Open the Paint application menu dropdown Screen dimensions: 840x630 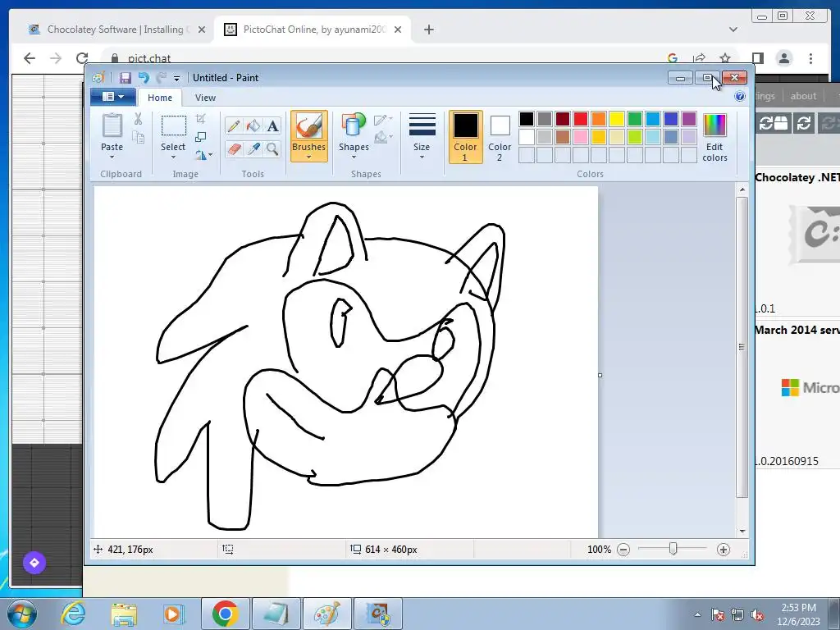112,97
